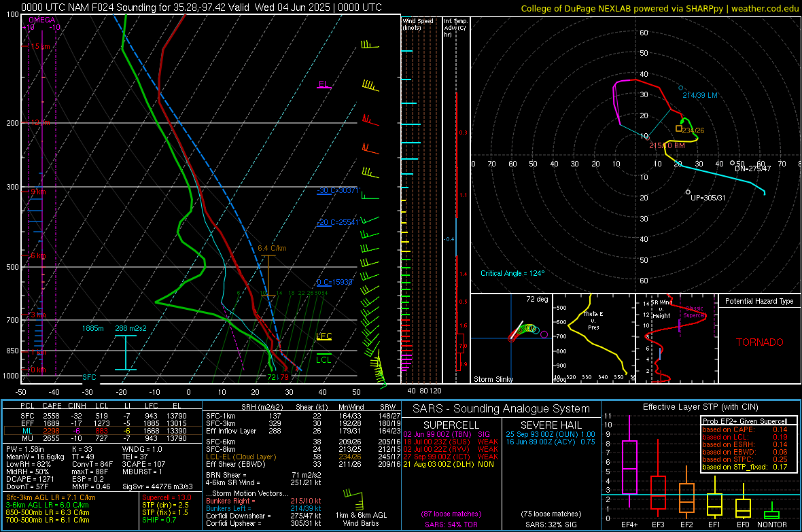Image resolution: width=802 pixels, height=532 pixels.
Task: Click the orange mean wind square on hodograph
Action: (679, 128)
